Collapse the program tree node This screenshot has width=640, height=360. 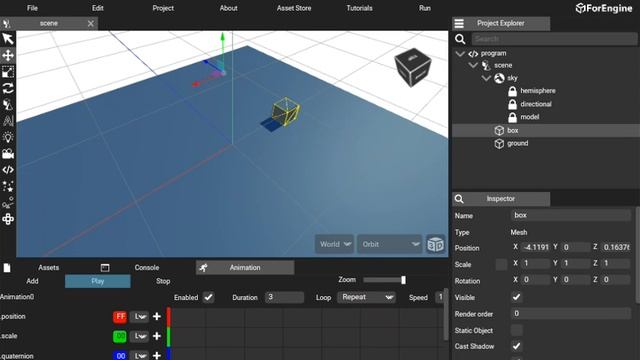[460, 53]
